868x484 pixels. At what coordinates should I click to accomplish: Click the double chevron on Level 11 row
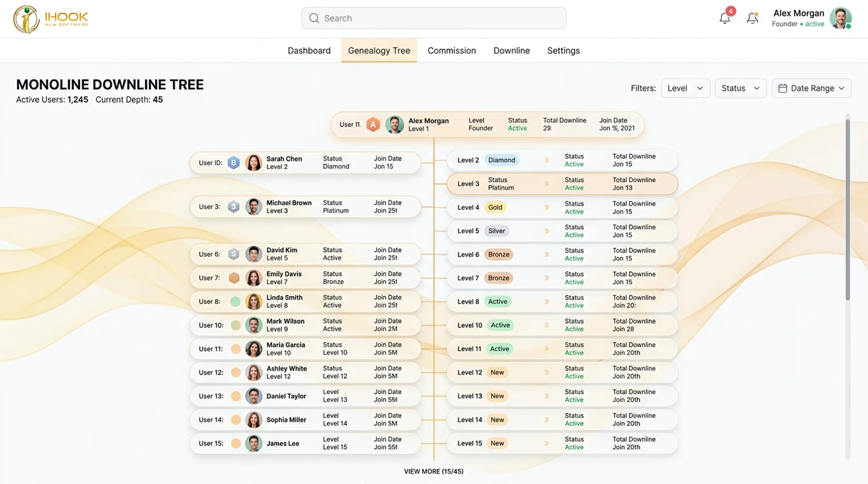tap(547, 349)
